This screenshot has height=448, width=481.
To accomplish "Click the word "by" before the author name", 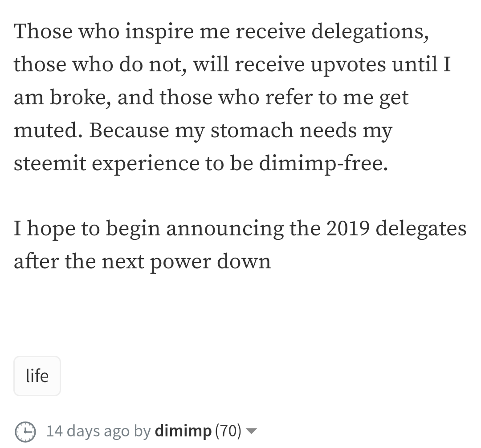I will point(143,431).
